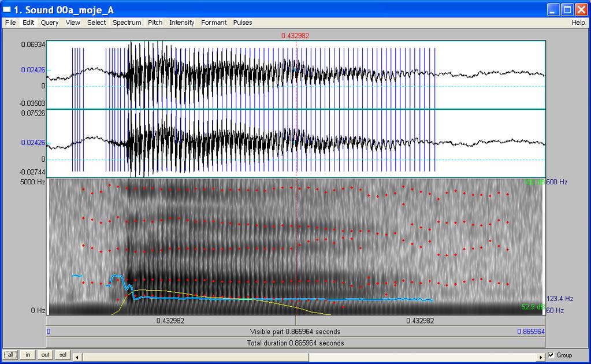The height and width of the screenshot is (364, 591).
Task: Open the Pitch menu
Action: tap(155, 23)
